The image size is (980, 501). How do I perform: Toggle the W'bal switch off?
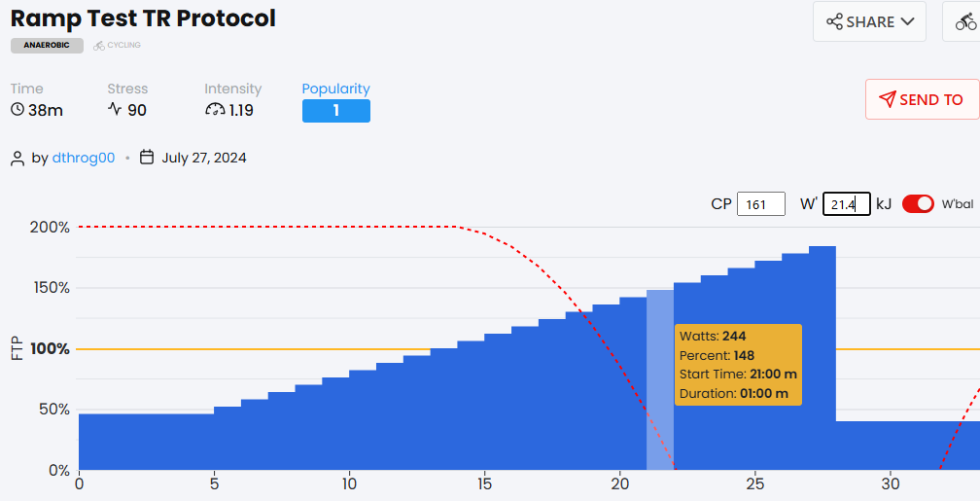[918, 204]
